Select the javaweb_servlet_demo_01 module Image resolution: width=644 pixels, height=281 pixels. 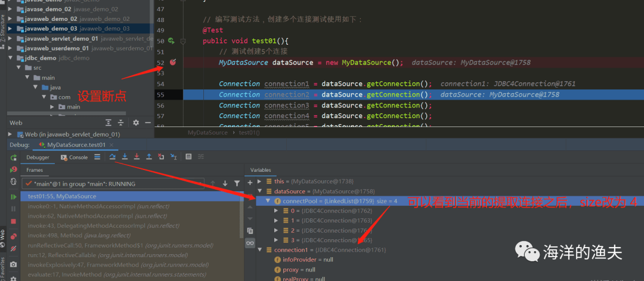[x=80, y=39]
